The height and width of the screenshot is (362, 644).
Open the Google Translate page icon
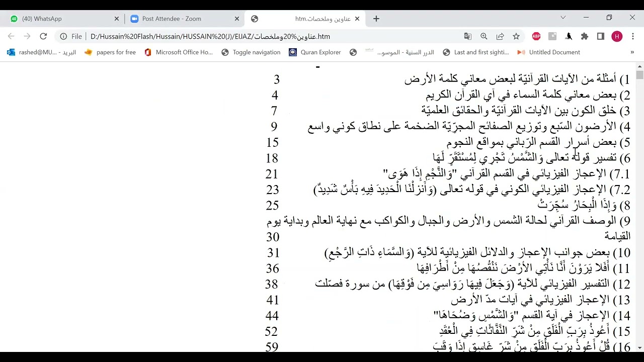[468, 36]
